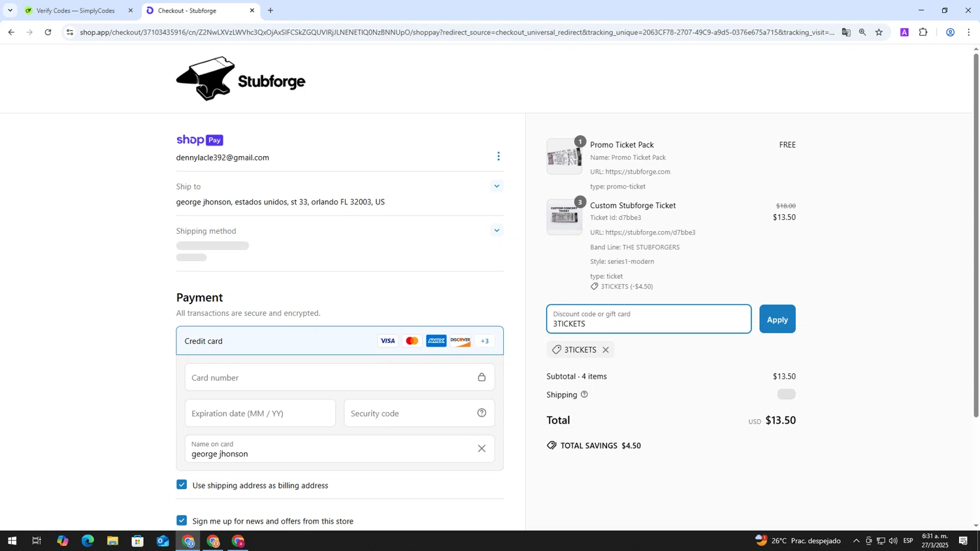Focus the Security code field
The height and width of the screenshot is (551, 980).
coord(419,413)
